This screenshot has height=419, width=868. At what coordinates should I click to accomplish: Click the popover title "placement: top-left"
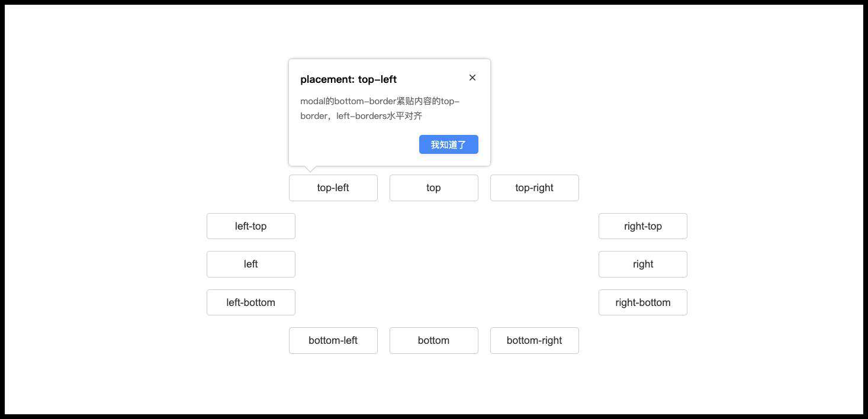point(348,79)
